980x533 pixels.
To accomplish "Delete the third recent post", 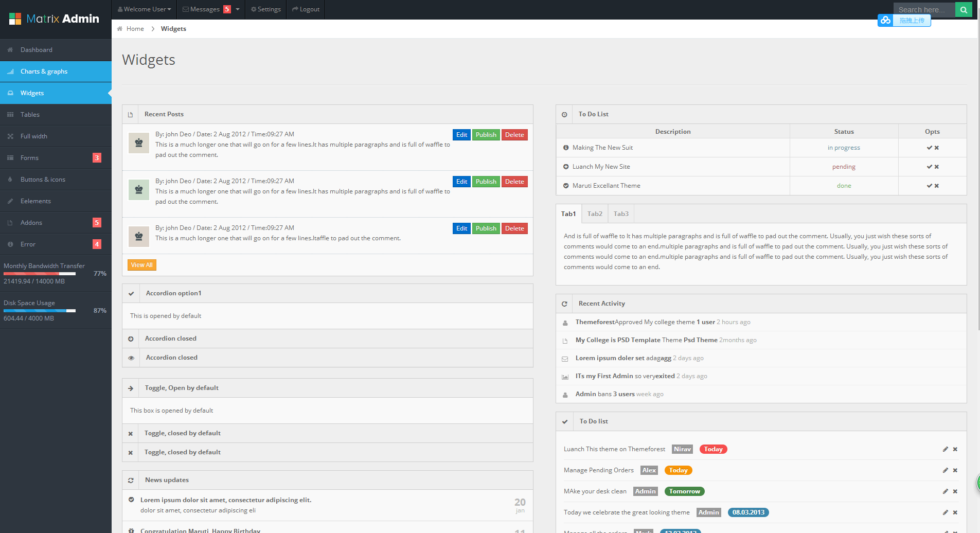I will tap(514, 228).
